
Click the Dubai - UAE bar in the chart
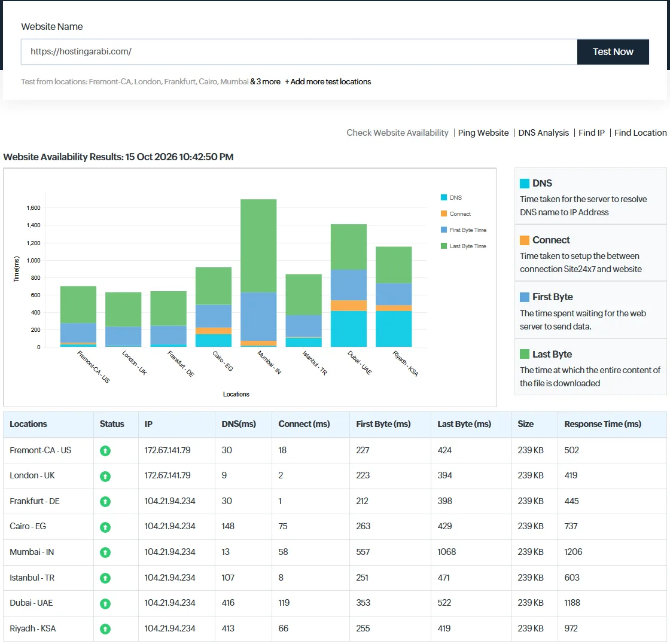349,286
